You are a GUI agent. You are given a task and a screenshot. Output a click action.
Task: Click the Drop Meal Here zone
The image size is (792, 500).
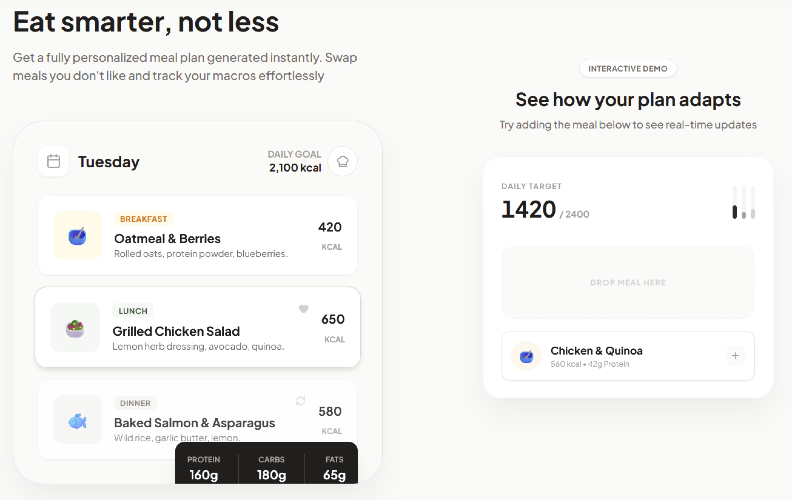click(627, 282)
